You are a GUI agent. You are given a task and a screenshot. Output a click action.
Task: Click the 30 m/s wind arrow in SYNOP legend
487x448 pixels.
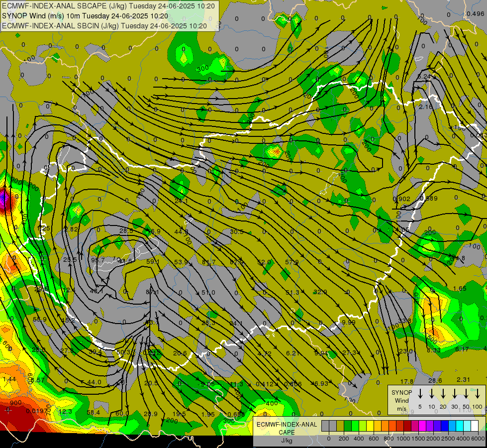pos(454,394)
